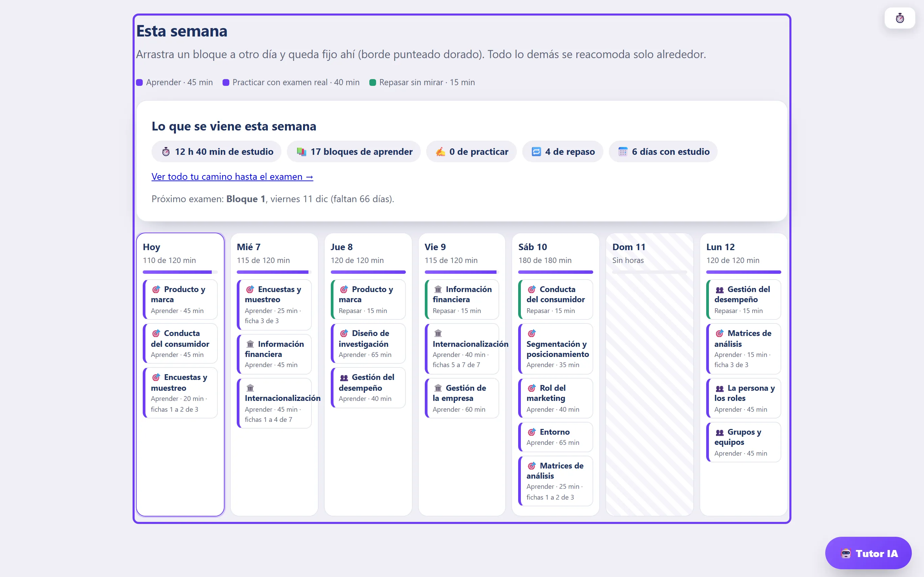The image size is (924, 577).
Task: Select the 'Entorno' Aprender 65 min block
Action: pos(556,437)
